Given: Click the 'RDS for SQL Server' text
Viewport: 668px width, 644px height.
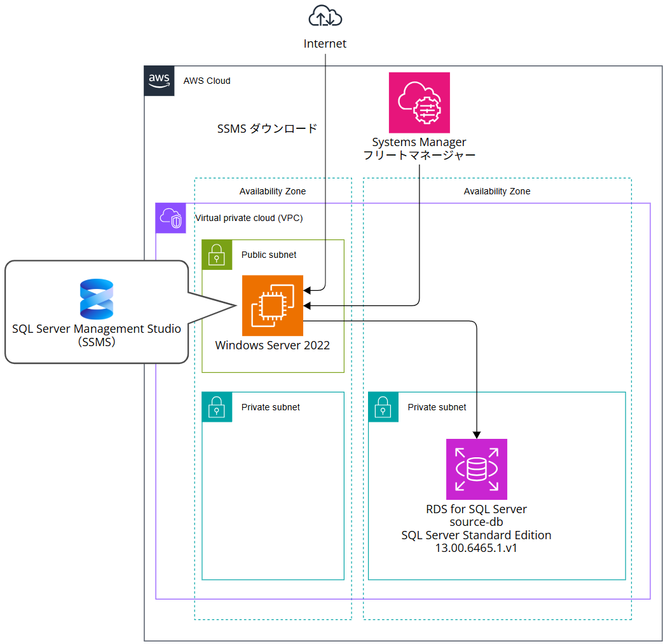Looking at the screenshot, I should pyautogui.click(x=477, y=509).
